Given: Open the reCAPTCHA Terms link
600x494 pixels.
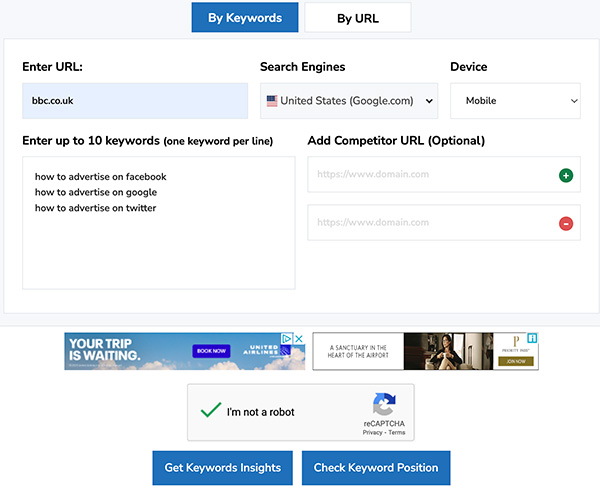Looking at the screenshot, I should point(397,432).
